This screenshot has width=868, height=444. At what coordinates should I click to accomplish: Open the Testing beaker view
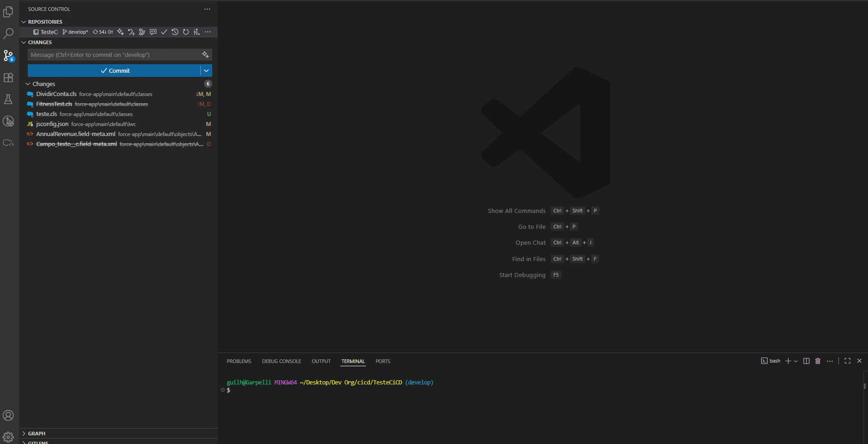[8, 99]
